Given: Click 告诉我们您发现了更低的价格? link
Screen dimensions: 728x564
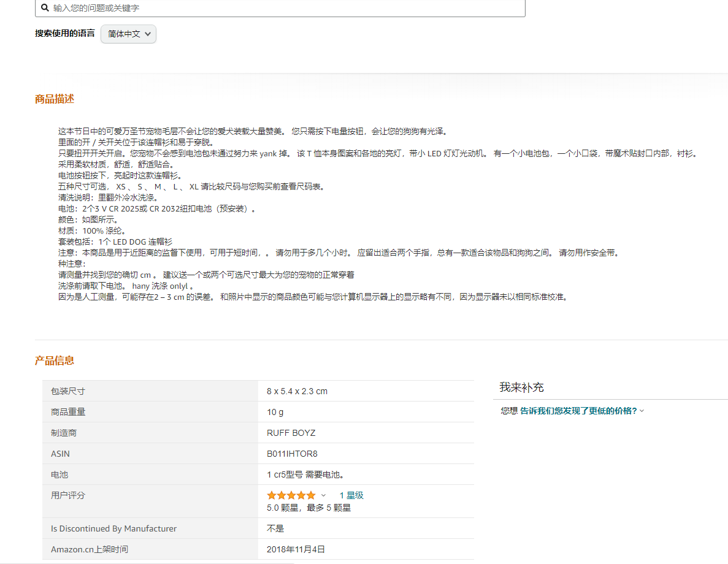Looking at the screenshot, I should point(578,411).
